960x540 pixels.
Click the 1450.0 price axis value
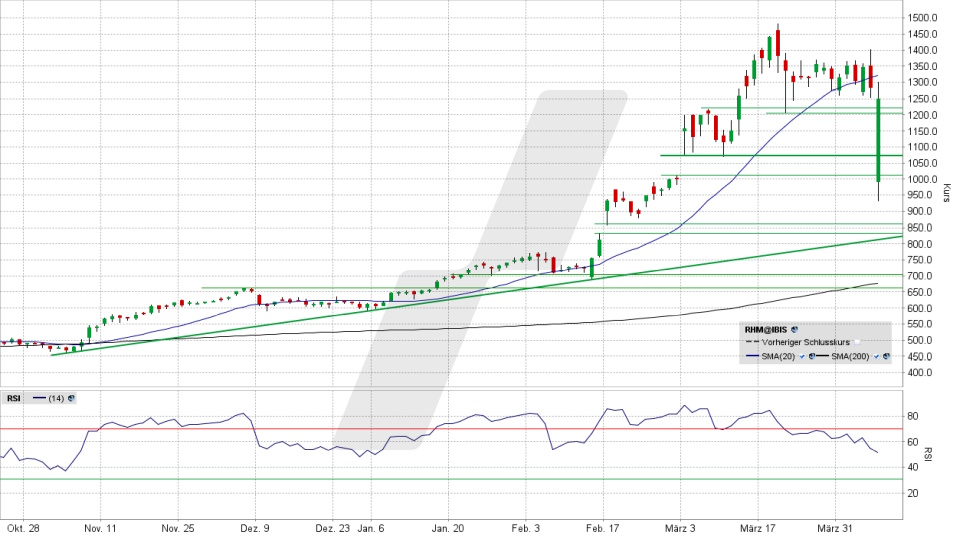[923, 34]
